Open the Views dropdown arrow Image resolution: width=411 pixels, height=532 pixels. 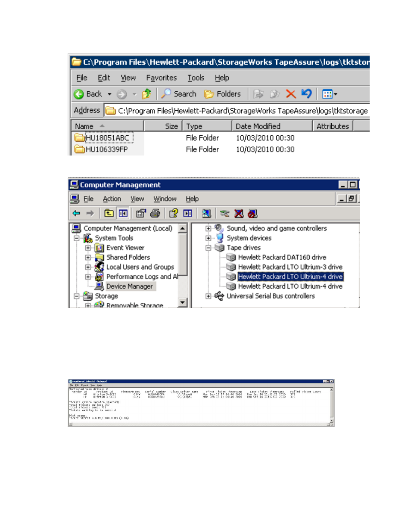(x=336, y=94)
